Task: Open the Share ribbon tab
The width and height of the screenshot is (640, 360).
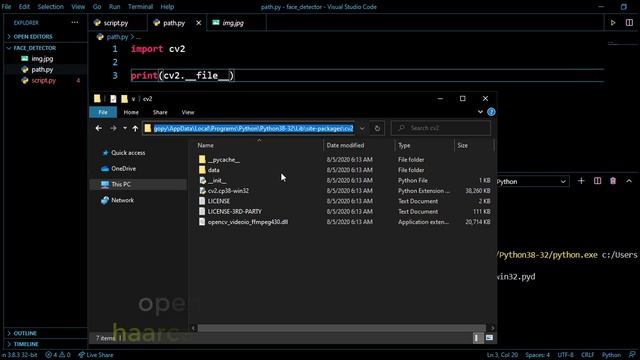Action: click(160, 112)
